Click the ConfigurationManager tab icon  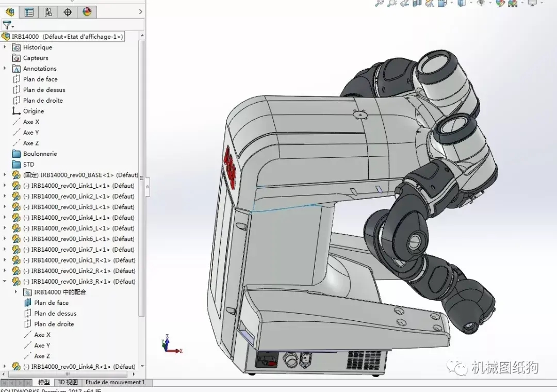tap(48, 12)
